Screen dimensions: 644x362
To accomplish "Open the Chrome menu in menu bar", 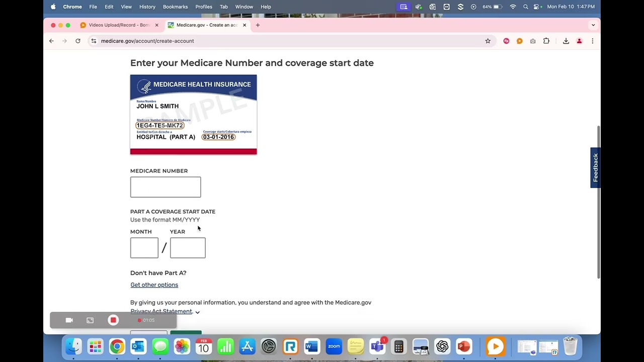I will (x=72, y=7).
